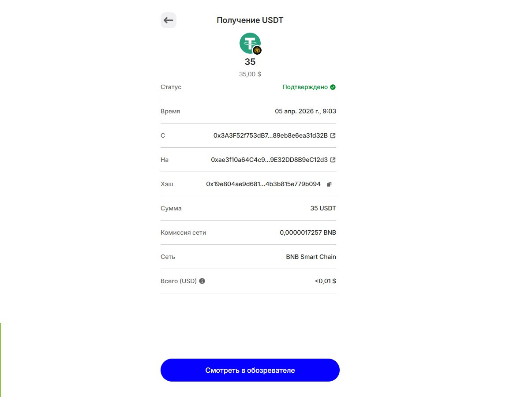
Task: Click the Сеть label
Action: (x=168, y=257)
